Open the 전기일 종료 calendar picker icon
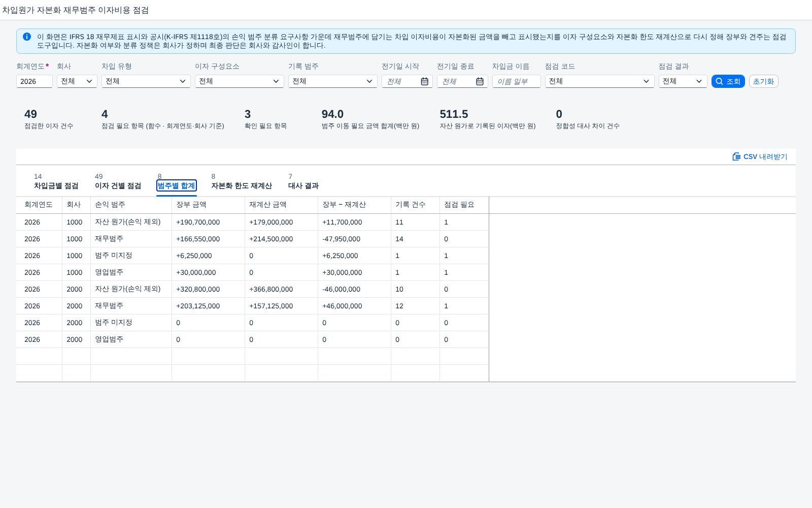This screenshot has height=508, width=812. (x=480, y=81)
